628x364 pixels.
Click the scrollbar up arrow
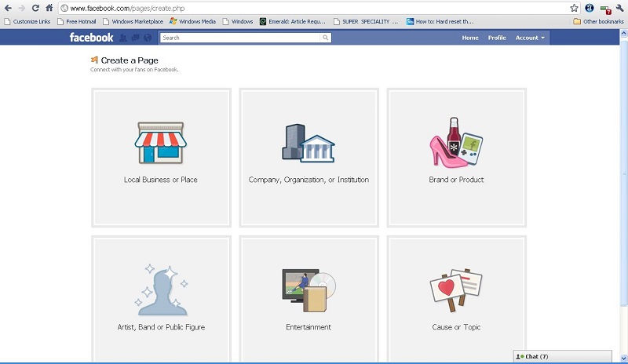click(x=623, y=34)
